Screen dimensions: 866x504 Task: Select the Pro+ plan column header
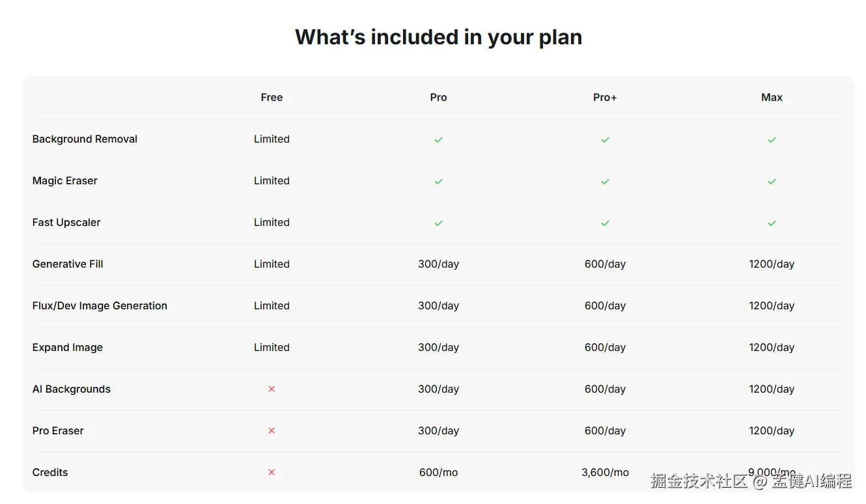[x=605, y=97]
